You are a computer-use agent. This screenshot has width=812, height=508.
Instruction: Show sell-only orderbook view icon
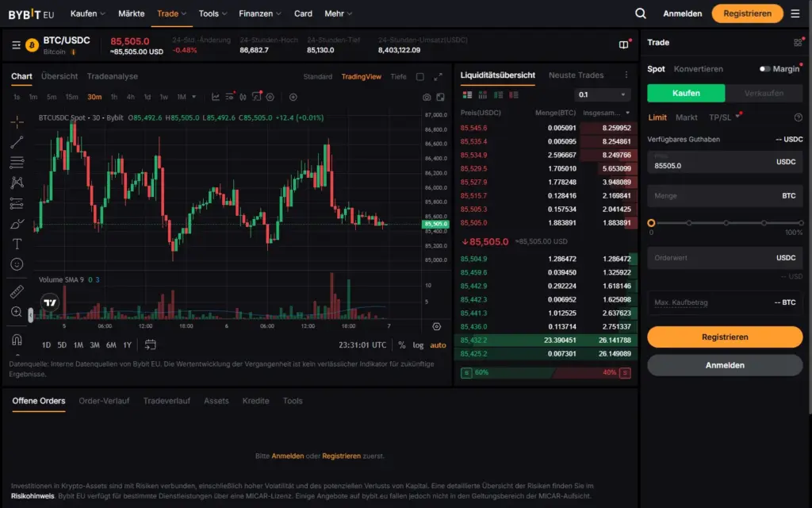click(x=514, y=95)
